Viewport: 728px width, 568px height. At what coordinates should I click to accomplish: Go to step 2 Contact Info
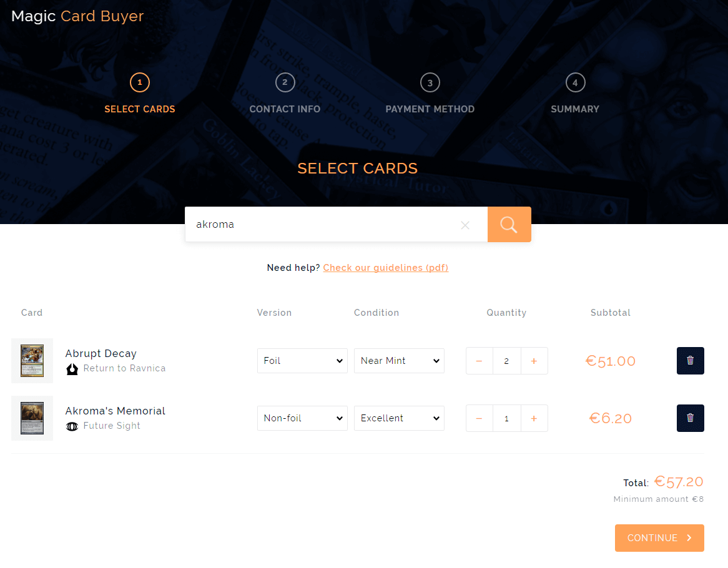pyautogui.click(x=285, y=93)
